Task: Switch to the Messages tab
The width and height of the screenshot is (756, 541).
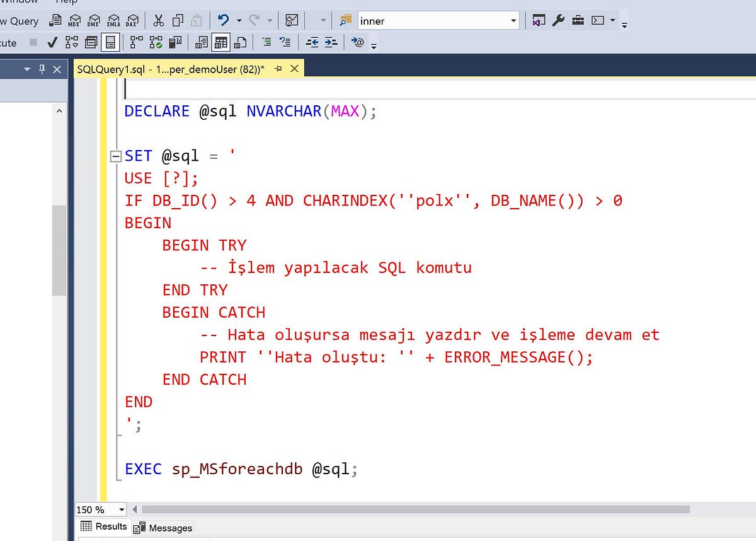Action: [163, 528]
